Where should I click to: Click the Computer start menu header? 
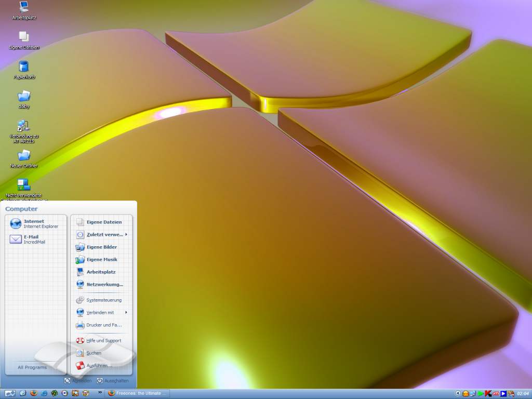pyautogui.click(x=21, y=209)
